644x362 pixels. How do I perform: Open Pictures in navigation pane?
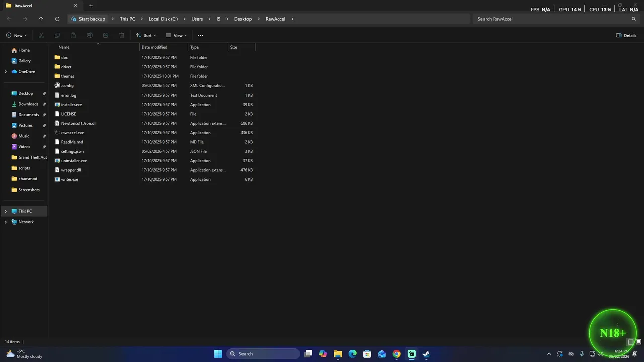[25, 125]
